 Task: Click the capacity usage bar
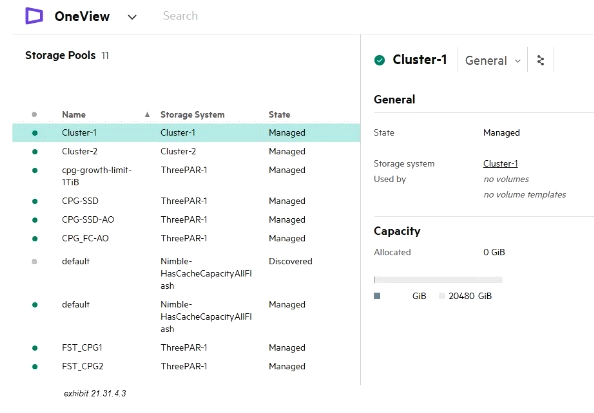(438, 280)
